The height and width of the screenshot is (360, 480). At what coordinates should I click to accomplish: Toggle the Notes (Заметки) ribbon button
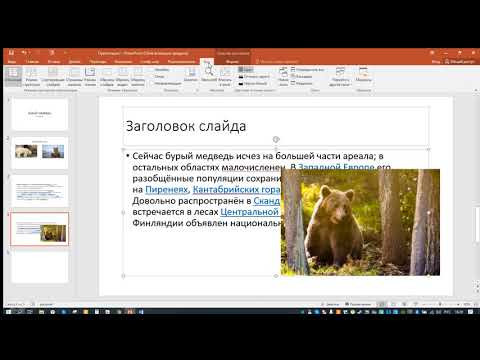[191, 75]
